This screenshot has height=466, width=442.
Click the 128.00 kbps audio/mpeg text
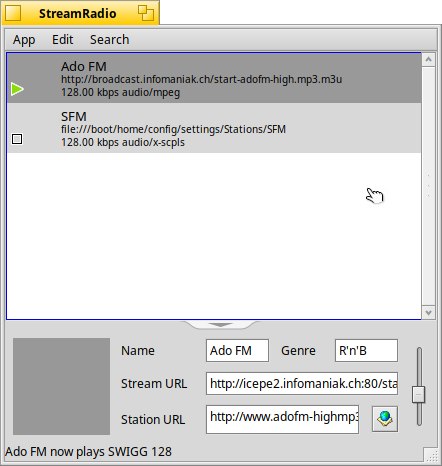pos(120,92)
